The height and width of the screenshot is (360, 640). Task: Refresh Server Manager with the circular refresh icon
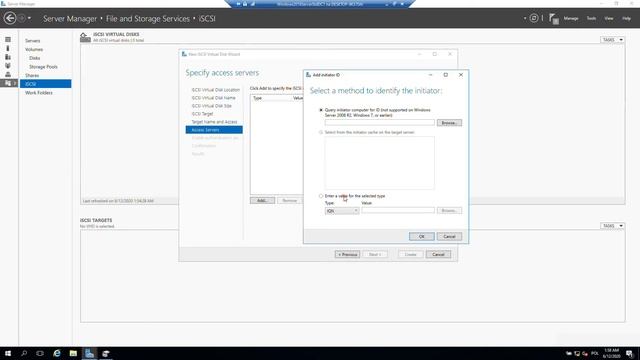point(534,18)
